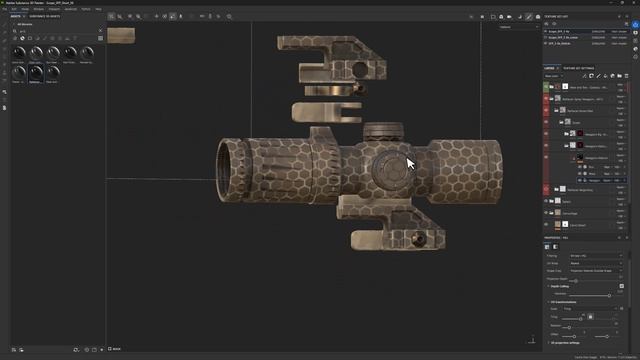
Task: Click the mask mode icon in Properties panel
Action: [x=555, y=247]
